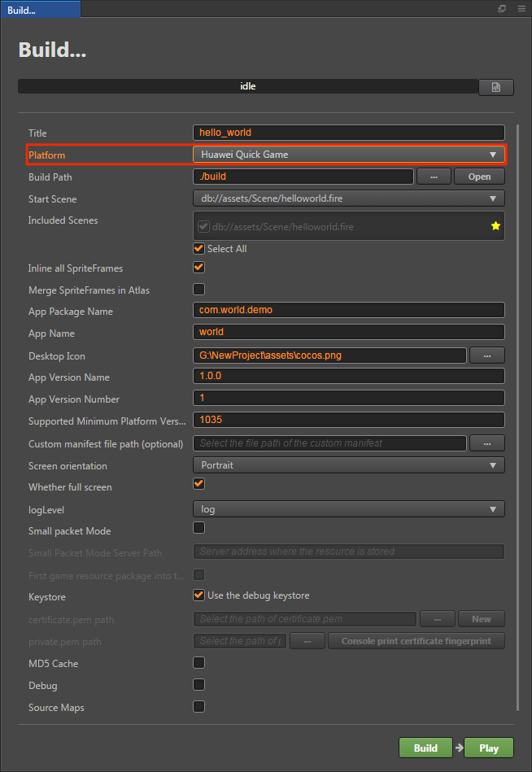Click the panel pop-out icon
Viewport: 532px width, 772px height.
click(x=502, y=8)
